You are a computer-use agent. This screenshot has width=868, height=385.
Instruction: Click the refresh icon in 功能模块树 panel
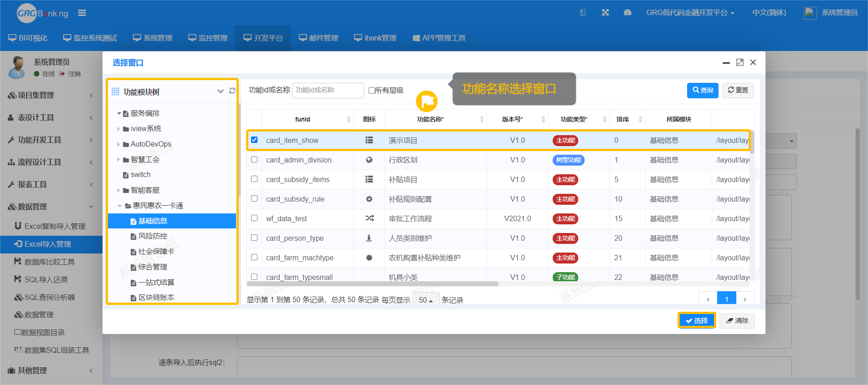click(232, 91)
